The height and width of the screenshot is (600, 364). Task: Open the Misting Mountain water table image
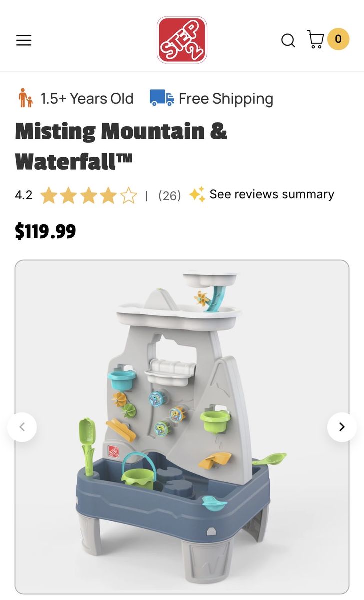point(182,427)
